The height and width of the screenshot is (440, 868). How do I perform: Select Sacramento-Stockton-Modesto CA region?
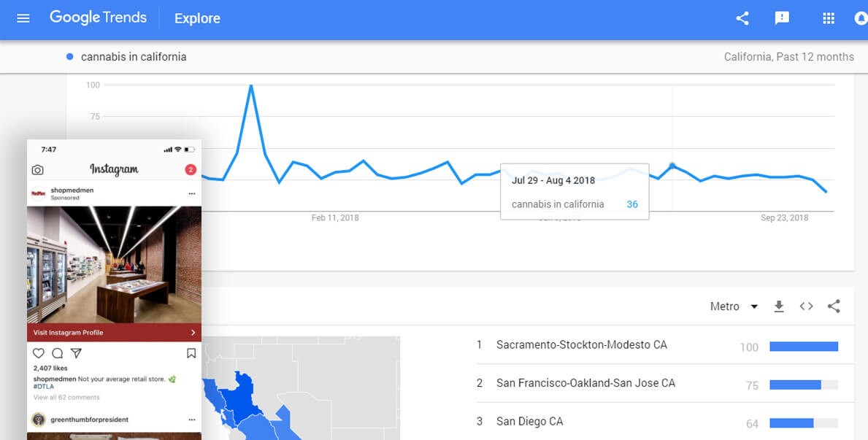pyautogui.click(x=581, y=344)
